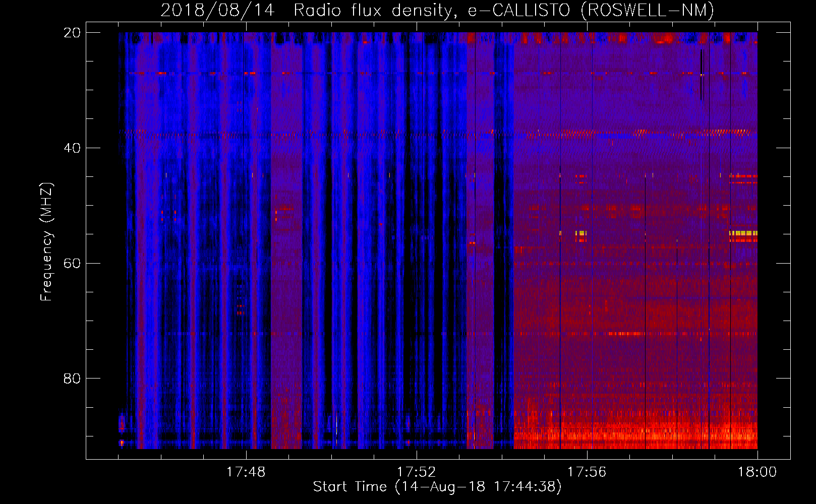
Task: Click the yellow burst near 55 MHz at 18:00
Action: (743, 233)
